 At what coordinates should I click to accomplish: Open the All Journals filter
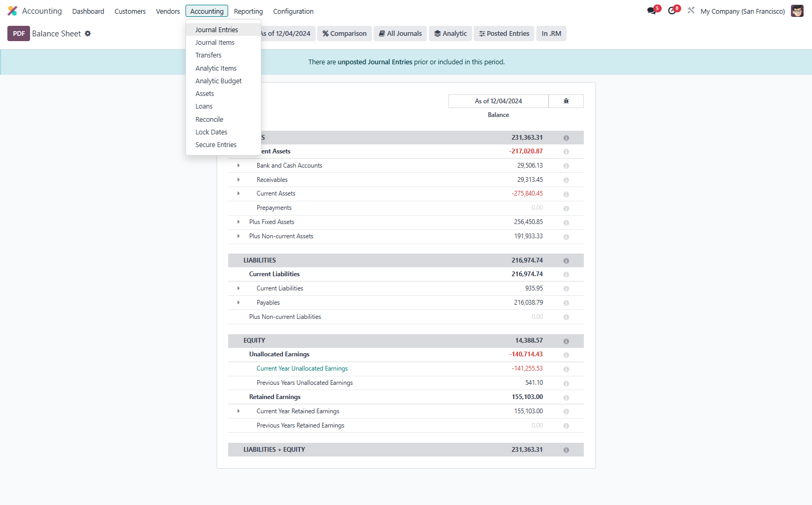[x=400, y=34]
